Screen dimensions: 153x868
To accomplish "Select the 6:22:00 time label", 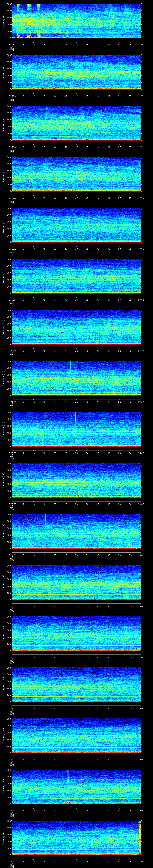I will tap(12, 453).
